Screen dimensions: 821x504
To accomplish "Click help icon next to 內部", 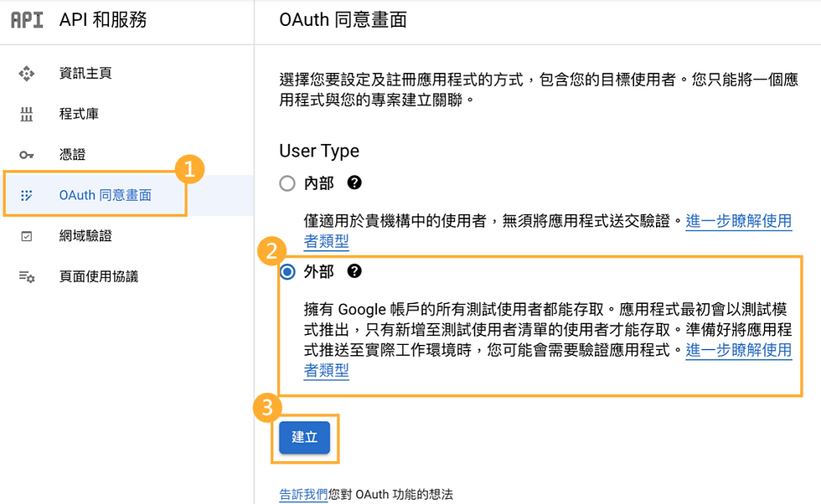I will [354, 183].
